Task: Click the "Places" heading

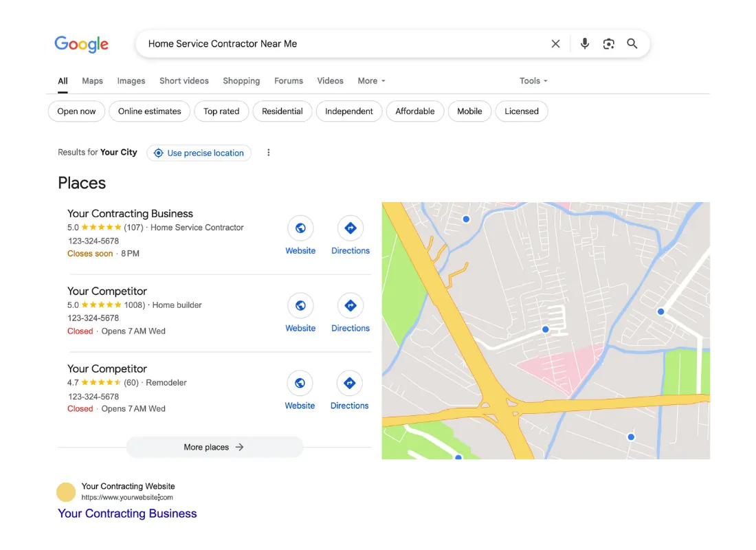Action: (x=82, y=184)
